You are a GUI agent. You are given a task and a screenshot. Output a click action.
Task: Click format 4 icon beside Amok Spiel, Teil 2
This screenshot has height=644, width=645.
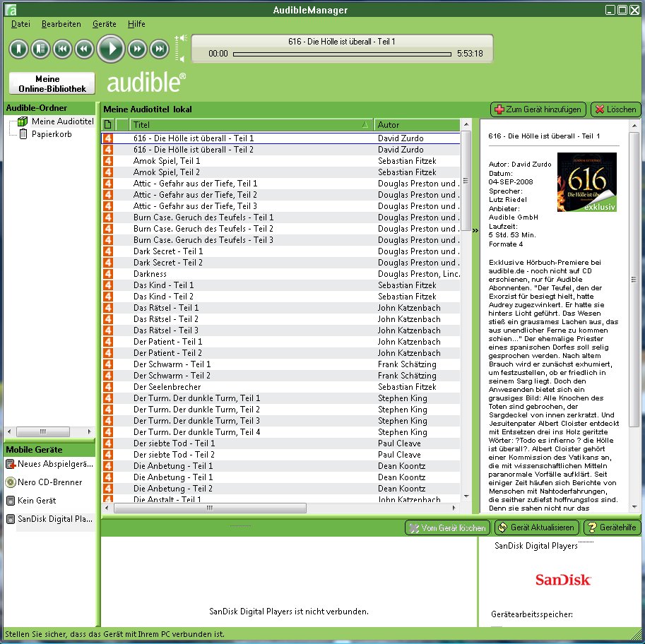pos(108,172)
